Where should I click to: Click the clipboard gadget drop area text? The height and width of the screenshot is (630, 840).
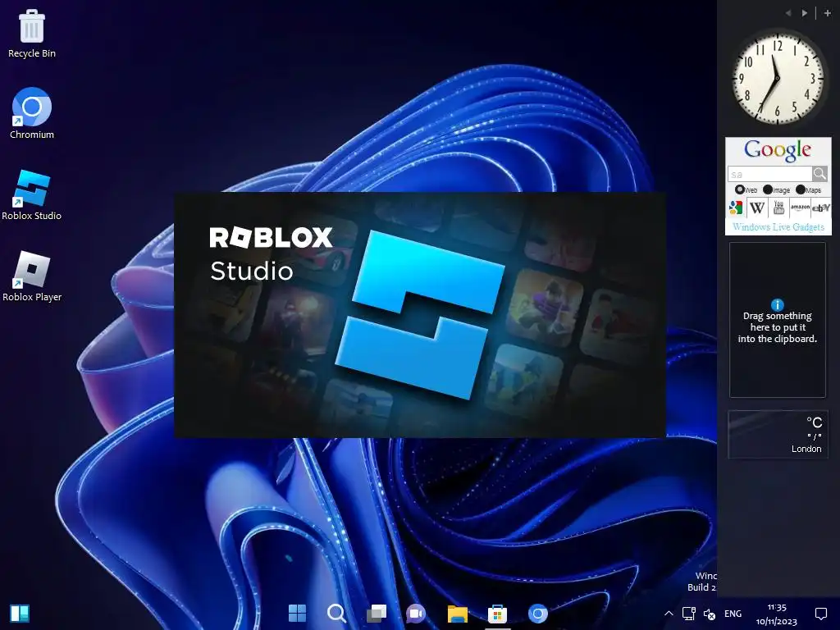[778, 327]
